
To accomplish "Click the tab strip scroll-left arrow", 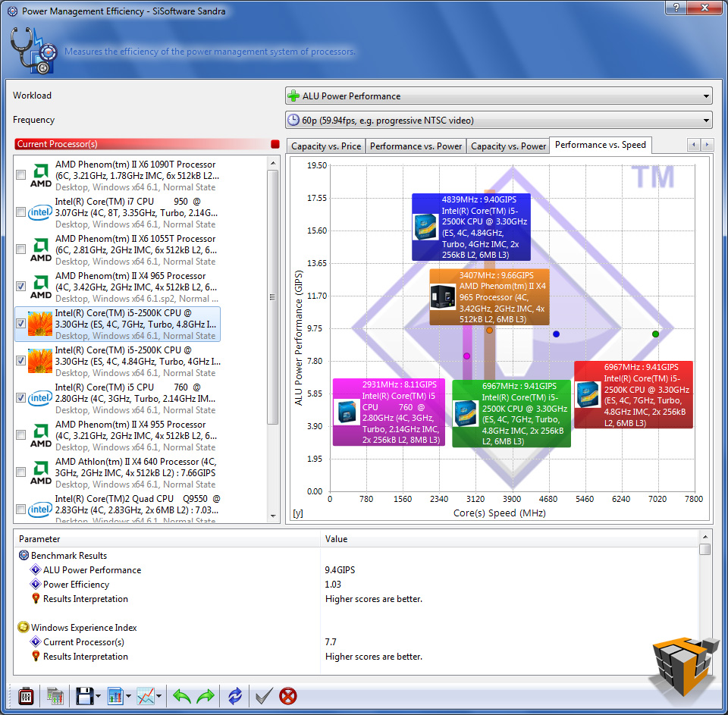I will [x=694, y=145].
